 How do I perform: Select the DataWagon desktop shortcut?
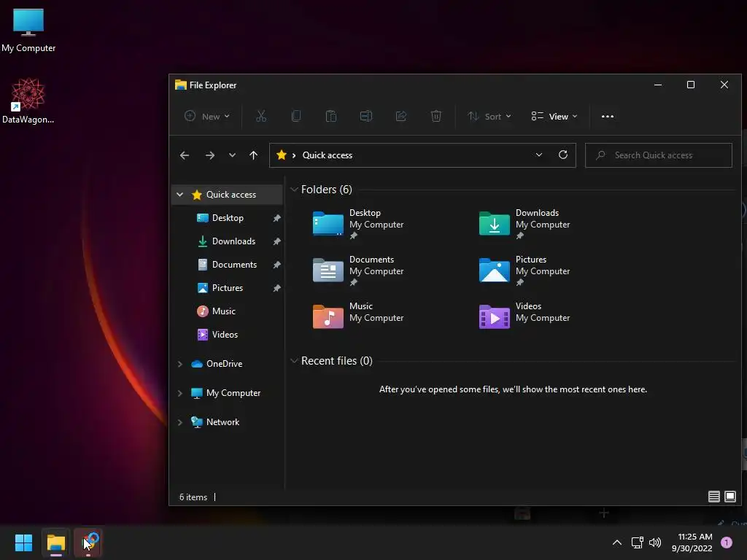pyautogui.click(x=28, y=101)
